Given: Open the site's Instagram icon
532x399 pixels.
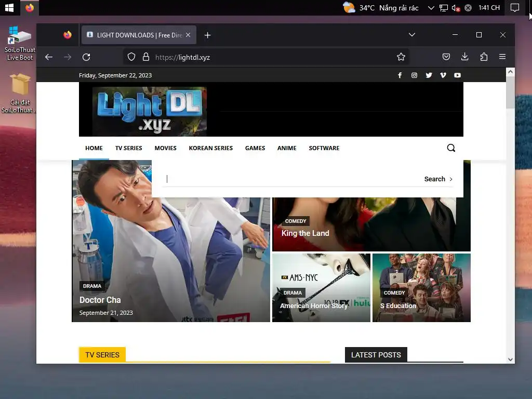Looking at the screenshot, I should pos(414,75).
